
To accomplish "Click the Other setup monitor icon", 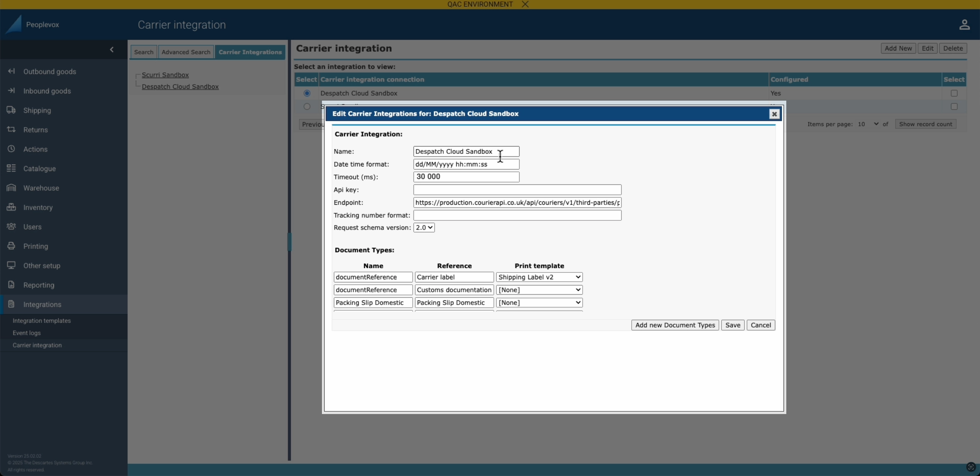I will (11, 265).
